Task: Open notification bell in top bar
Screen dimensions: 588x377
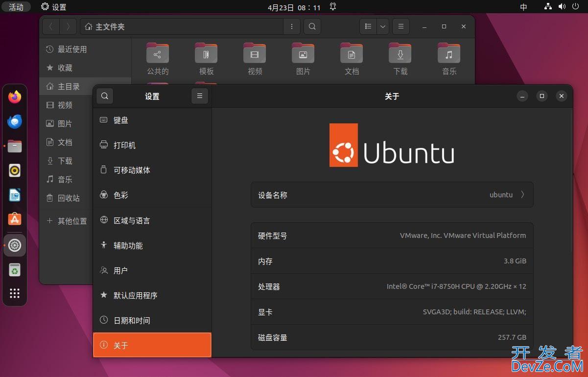Action: [x=333, y=7]
